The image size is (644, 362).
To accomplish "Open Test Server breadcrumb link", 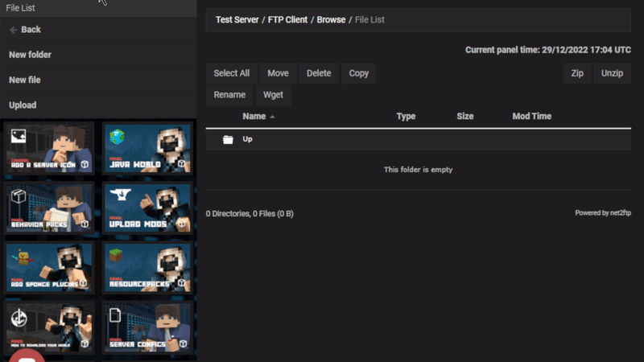I will 237,19.
